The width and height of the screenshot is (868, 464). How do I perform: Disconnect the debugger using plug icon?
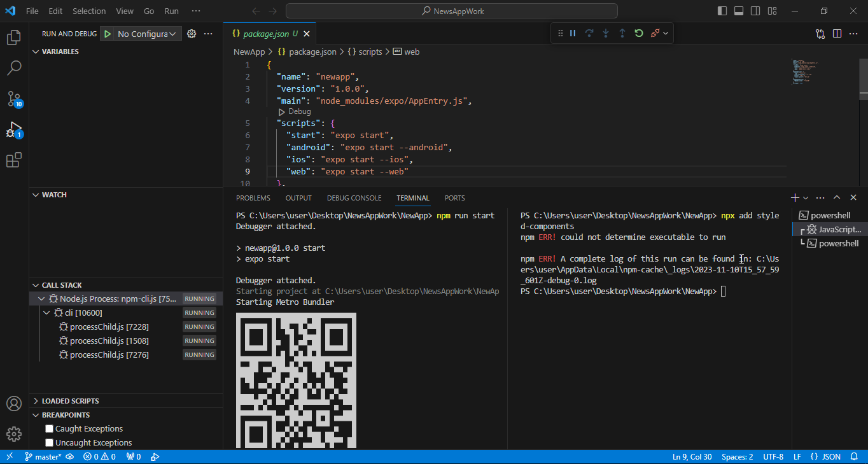655,33
